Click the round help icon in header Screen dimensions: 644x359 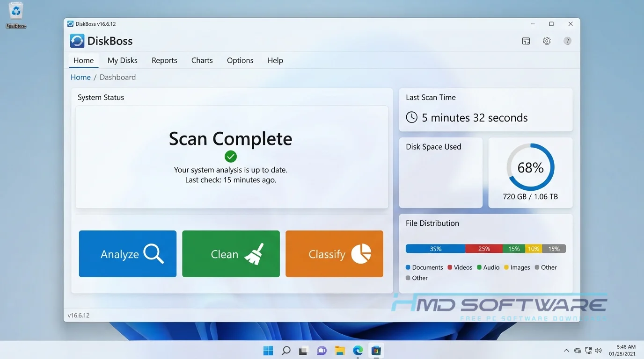(x=567, y=41)
